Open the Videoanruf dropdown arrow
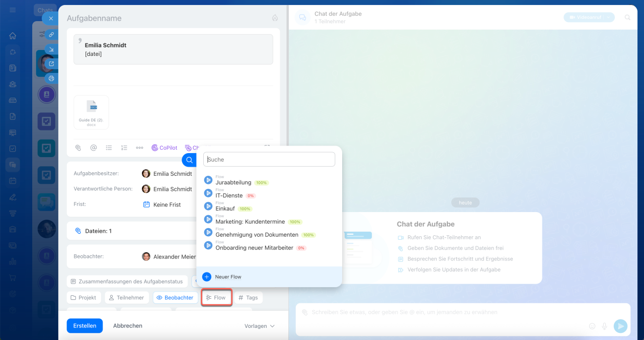The width and height of the screenshot is (644, 340). 609,17
